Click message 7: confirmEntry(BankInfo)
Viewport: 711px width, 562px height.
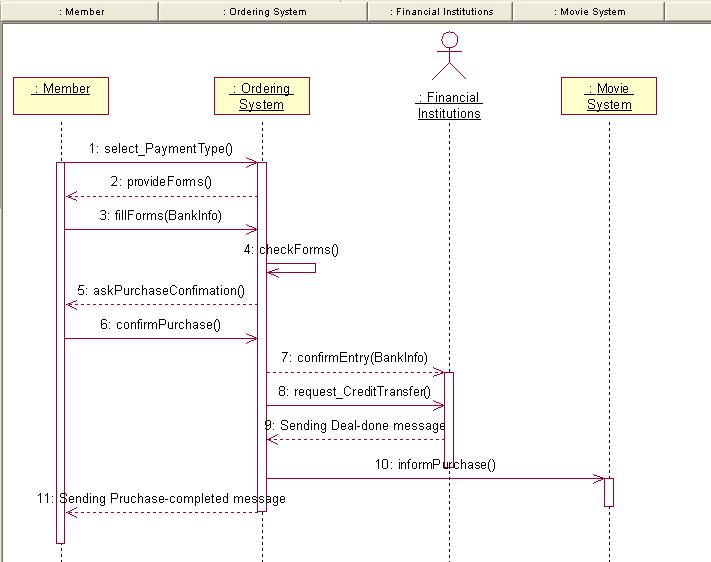tap(354, 357)
